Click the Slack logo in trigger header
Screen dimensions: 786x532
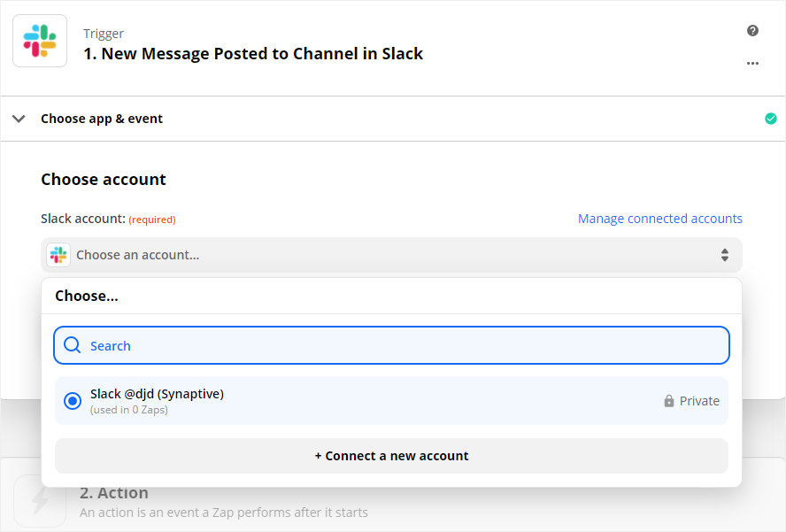(40, 41)
